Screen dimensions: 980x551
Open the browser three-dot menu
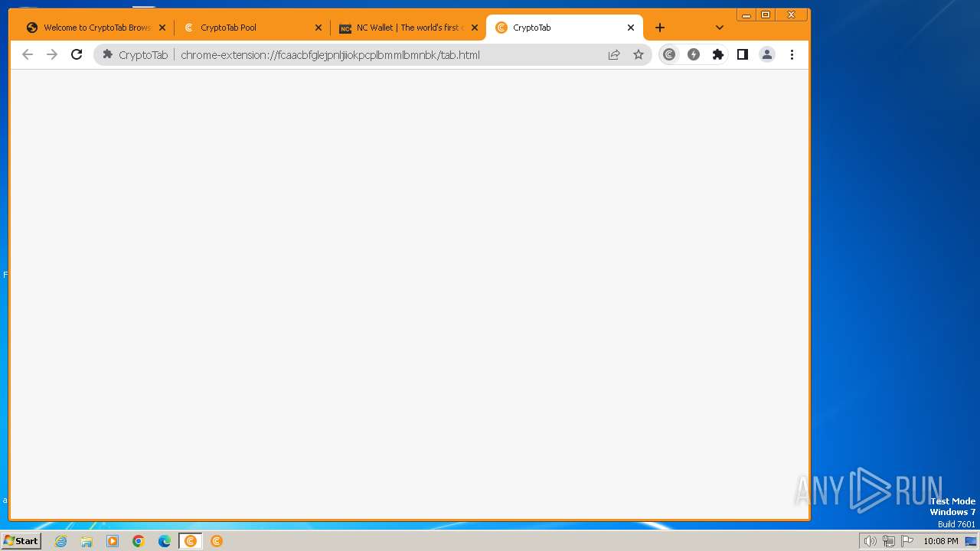[792, 54]
